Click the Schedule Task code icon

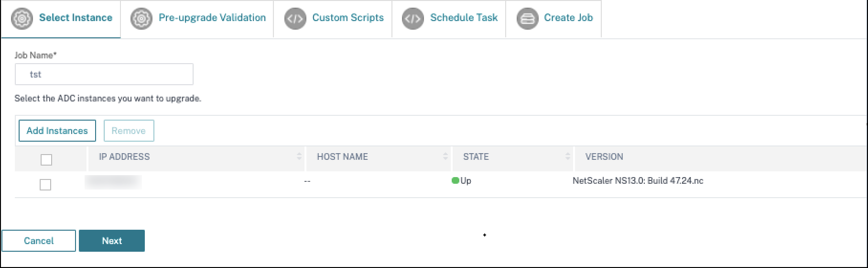(413, 19)
